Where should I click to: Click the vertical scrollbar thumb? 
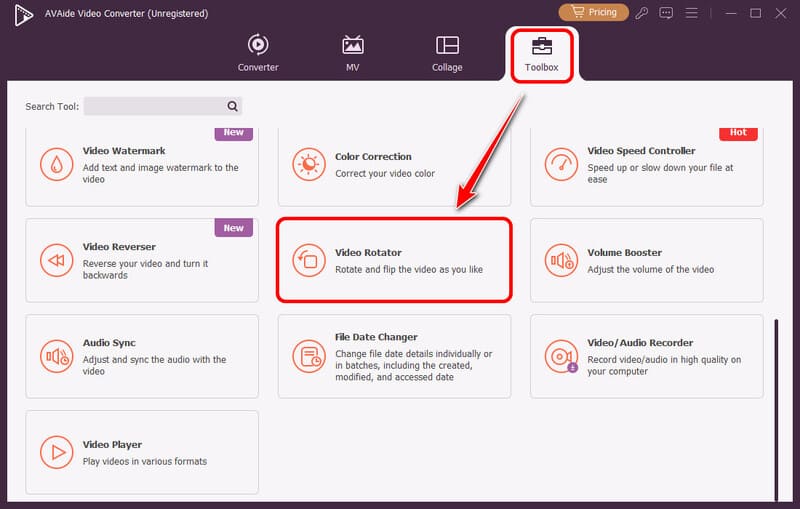tap(776, 410)
